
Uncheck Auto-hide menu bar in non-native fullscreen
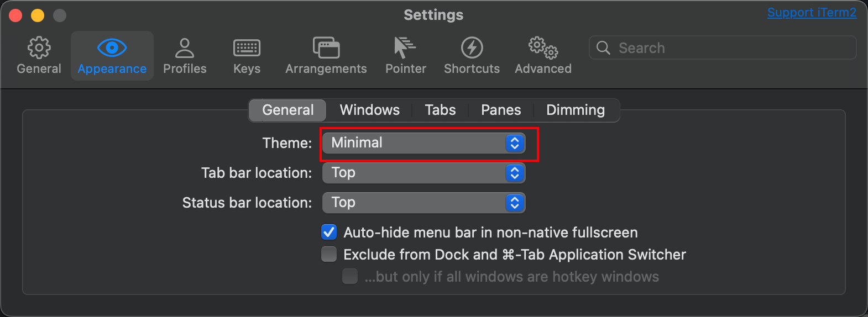coord(329,232)
